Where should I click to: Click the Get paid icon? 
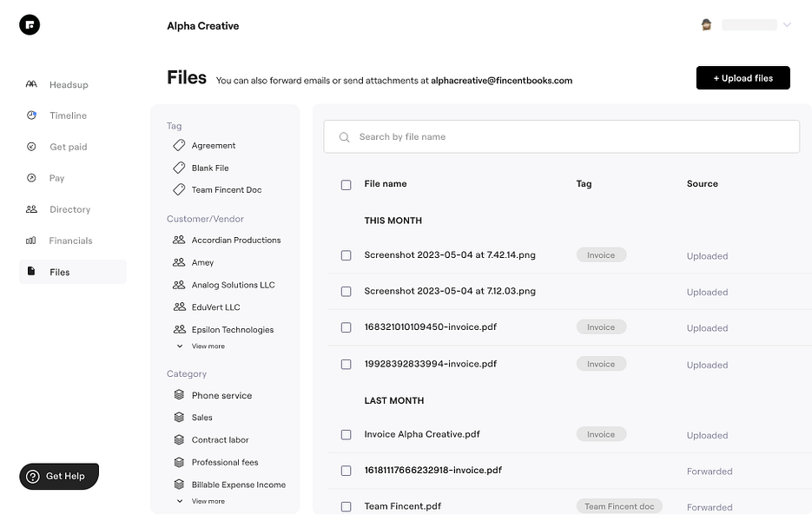(x=31, y=147)
